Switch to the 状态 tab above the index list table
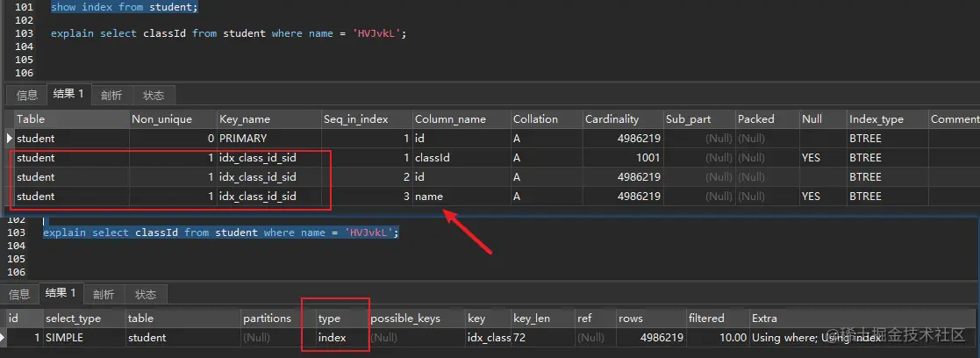 tap(154, 95)
